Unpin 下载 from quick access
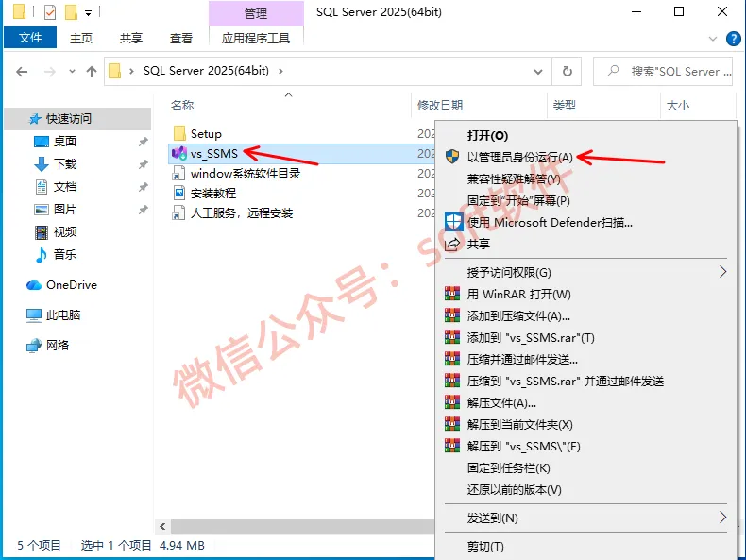 143,164
